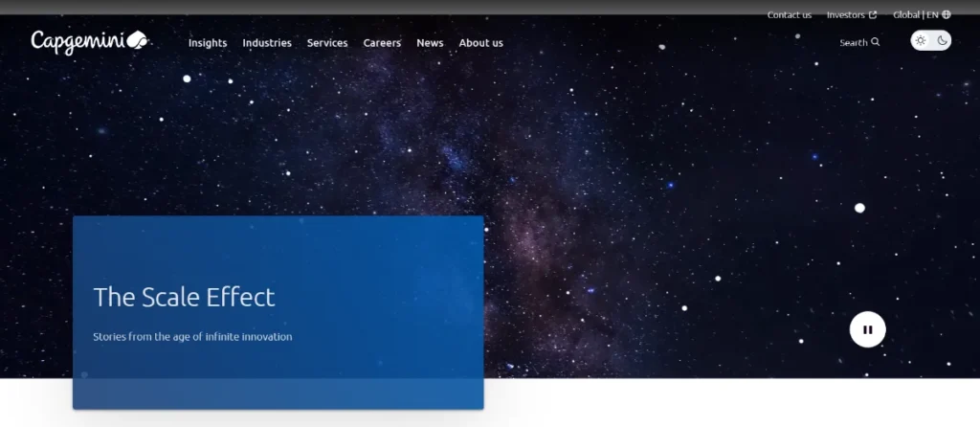Click the Search label in the header
Viewport: 980px width, 427px height.
coord(853,42)
